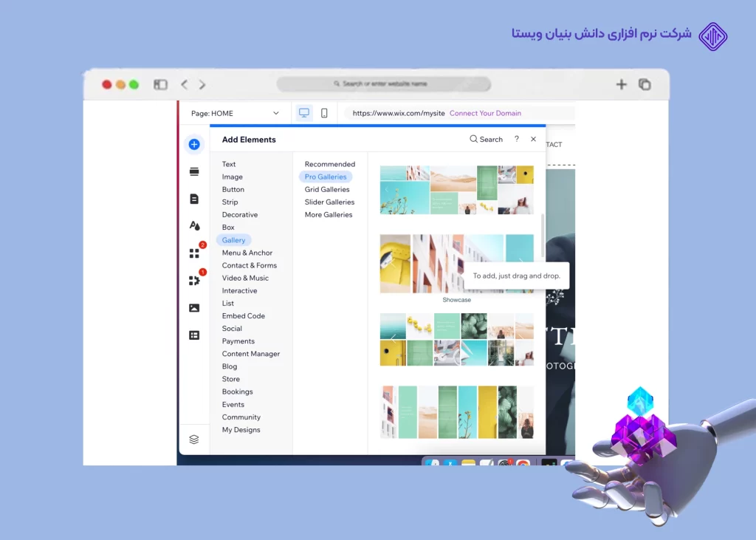Select the Store category

pos(230,379)
